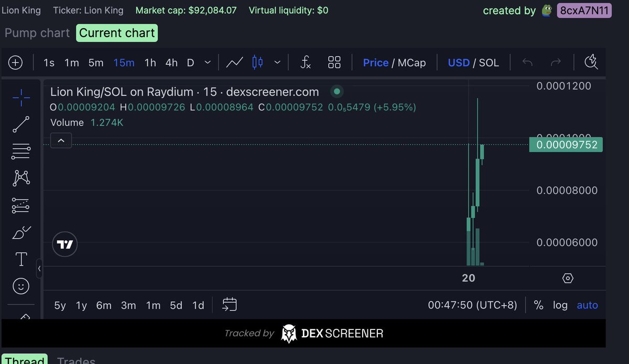The height and width of the screenshot is (364, 629).
Task: Set the interval to 1m
Action: click(72, 63)
